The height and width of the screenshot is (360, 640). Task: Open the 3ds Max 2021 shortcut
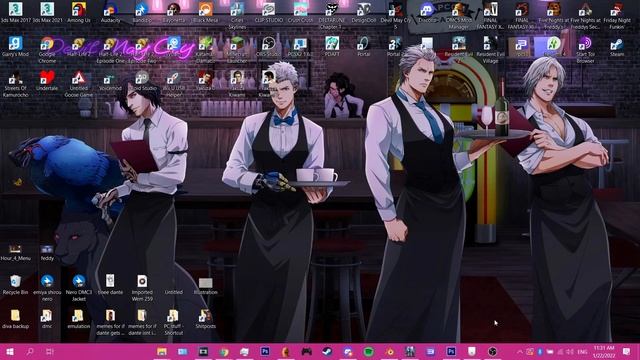point(47,12)
